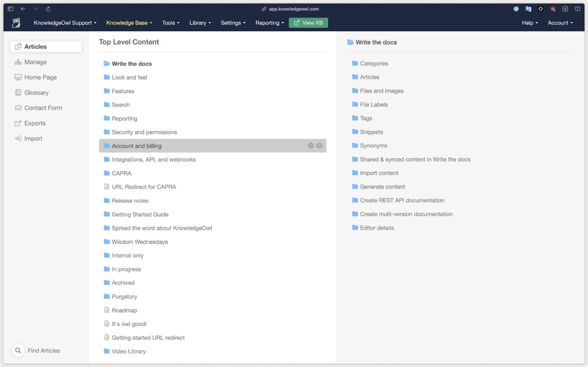Open the Look and feel category

[129, 77]
